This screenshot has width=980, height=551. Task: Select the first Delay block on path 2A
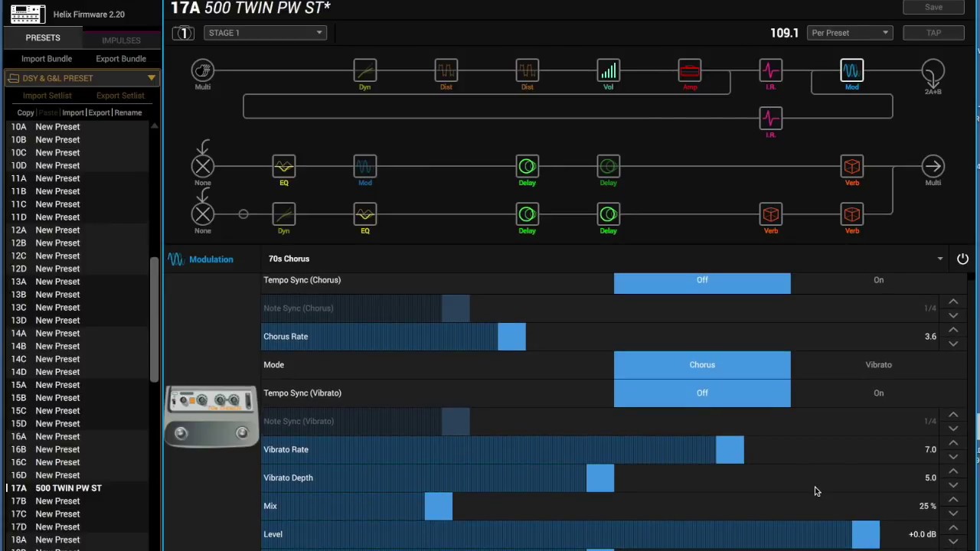[x=528, y=167]
